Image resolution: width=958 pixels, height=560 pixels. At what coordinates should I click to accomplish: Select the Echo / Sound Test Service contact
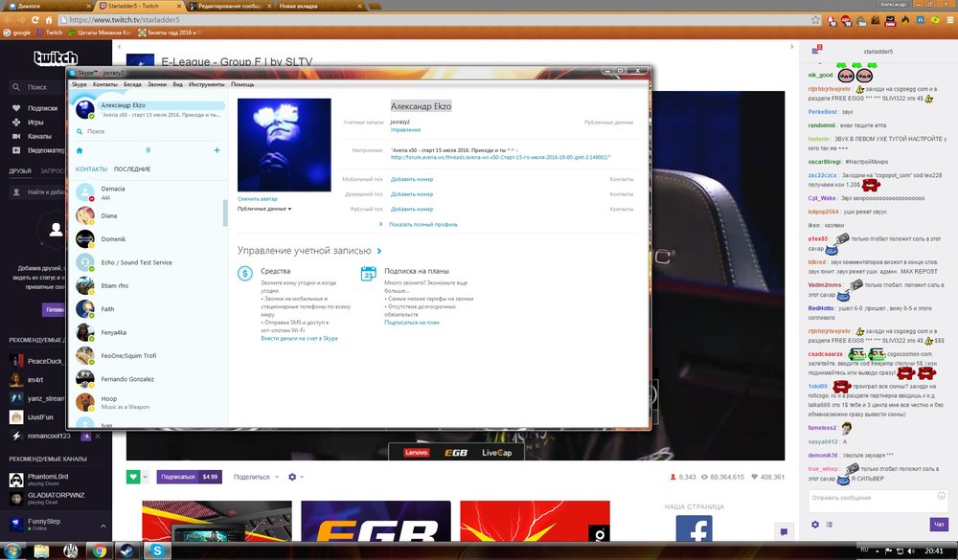[136, 262]
